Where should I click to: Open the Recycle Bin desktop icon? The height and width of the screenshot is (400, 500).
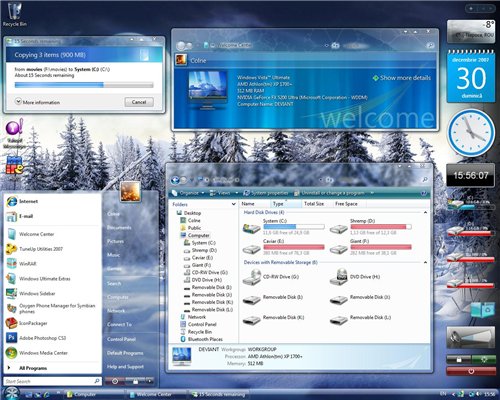pos(14,14)
